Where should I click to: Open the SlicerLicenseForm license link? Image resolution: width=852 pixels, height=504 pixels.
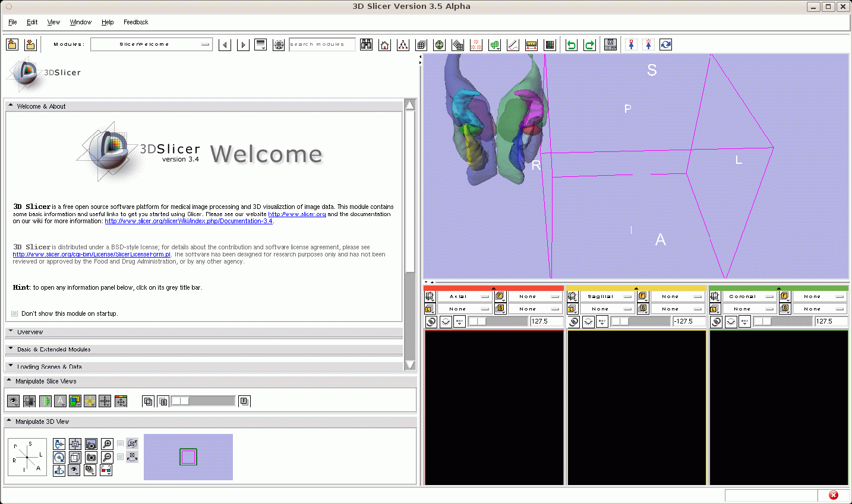click(x=91, y=255)
